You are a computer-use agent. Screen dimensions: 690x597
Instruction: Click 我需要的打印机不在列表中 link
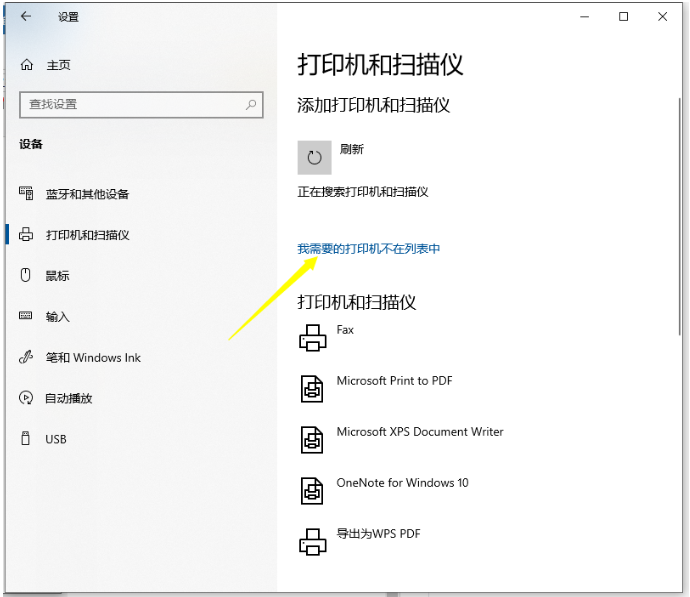point(368,248)
